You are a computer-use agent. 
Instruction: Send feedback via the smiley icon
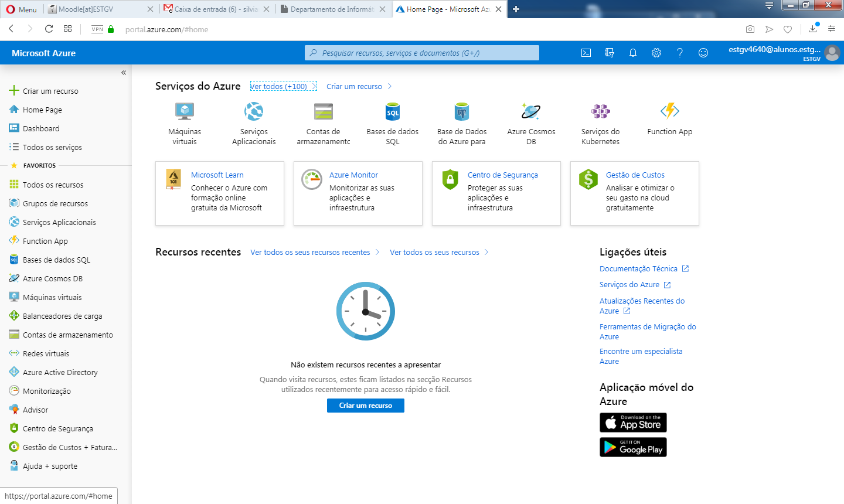(703, 53)
